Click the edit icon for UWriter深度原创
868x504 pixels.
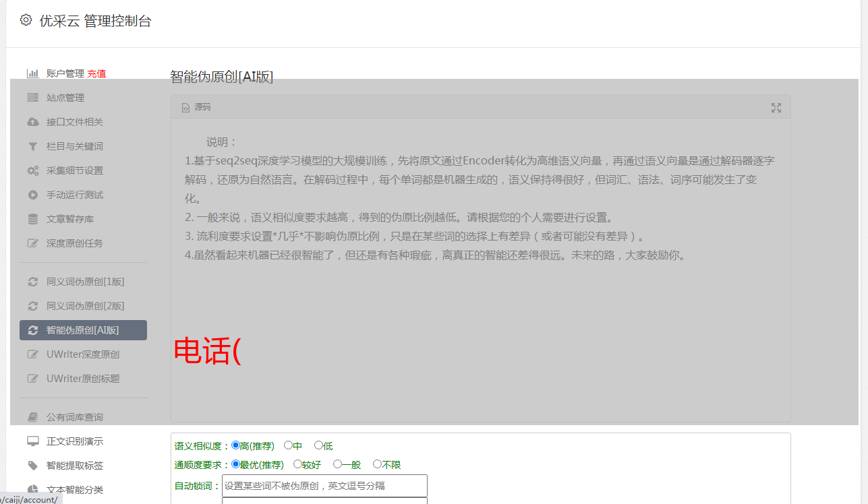(32, 354)
